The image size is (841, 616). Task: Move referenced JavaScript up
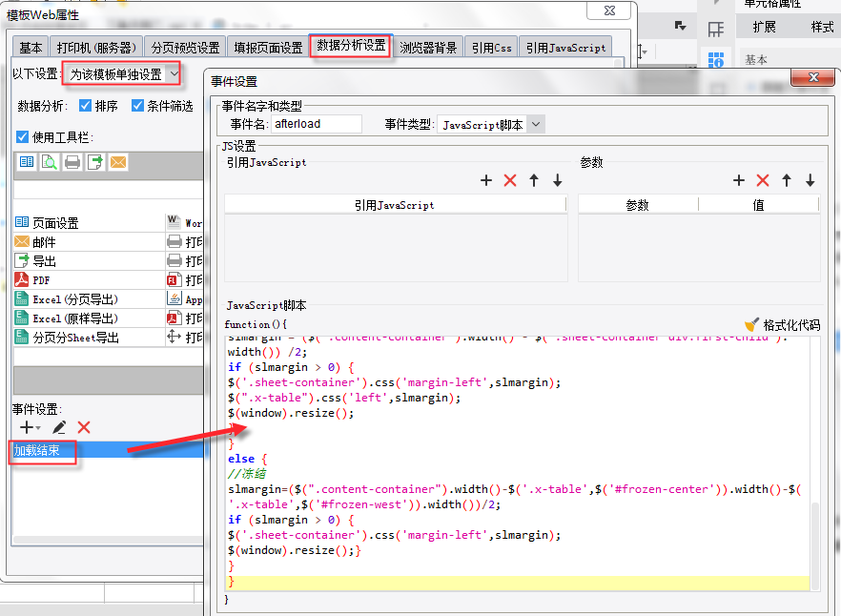pos(534,180)
